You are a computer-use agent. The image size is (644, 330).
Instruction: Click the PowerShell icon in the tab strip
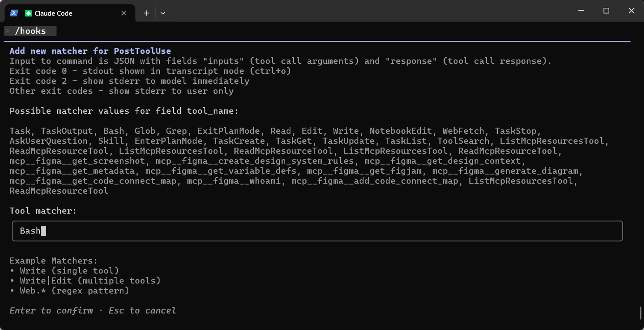pos(14,13)
